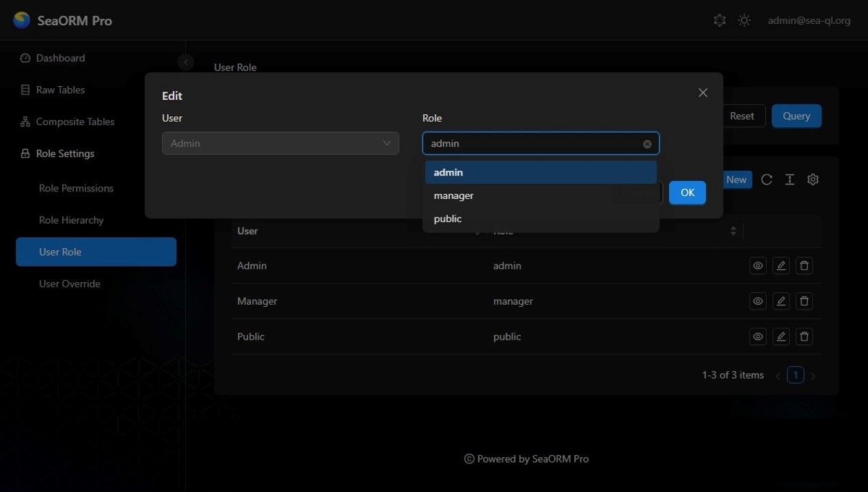Screen dimensions: 868x492
Task: Close the Edit dialog with X
Action: pos(703,93)
